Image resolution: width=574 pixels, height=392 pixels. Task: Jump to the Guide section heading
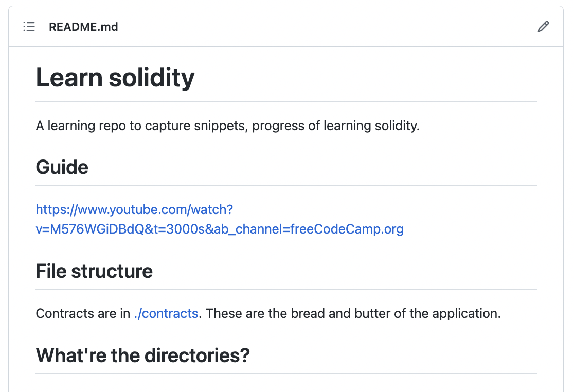(x=62, y=167)
